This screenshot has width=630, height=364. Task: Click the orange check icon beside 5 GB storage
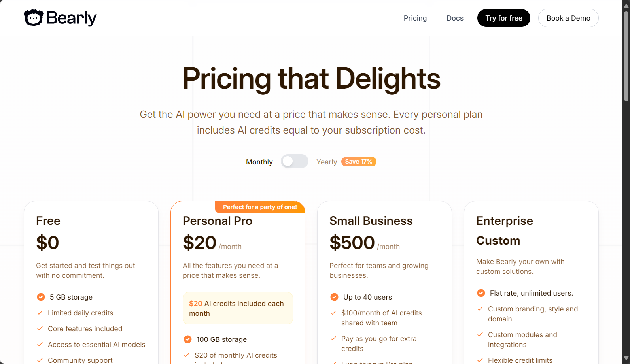41,297
